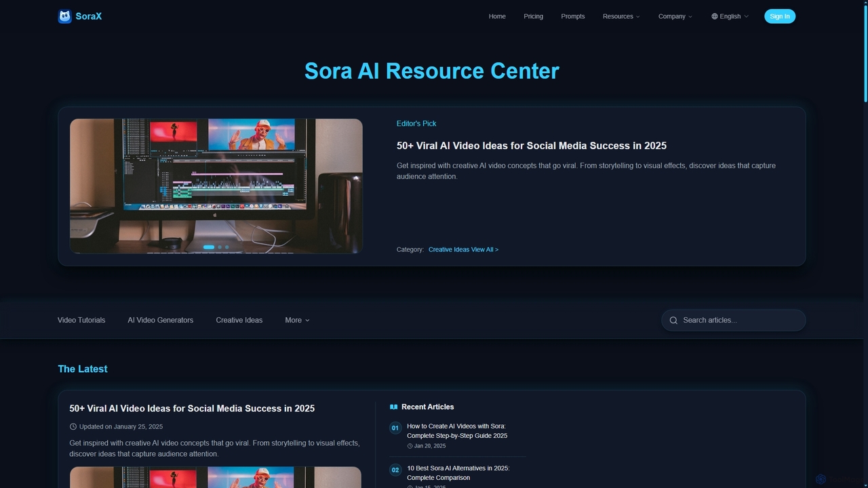
Task: Switch to Video Tutorials category tab
Action: [x=81, y=320]
